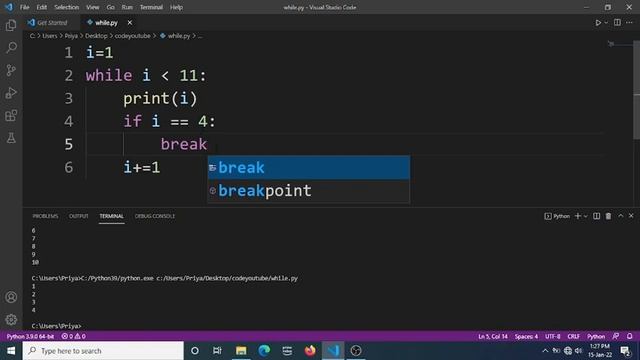640x360 pixels.
Task: Change encoding via 'UTF-8' status item
Action: 553,336
